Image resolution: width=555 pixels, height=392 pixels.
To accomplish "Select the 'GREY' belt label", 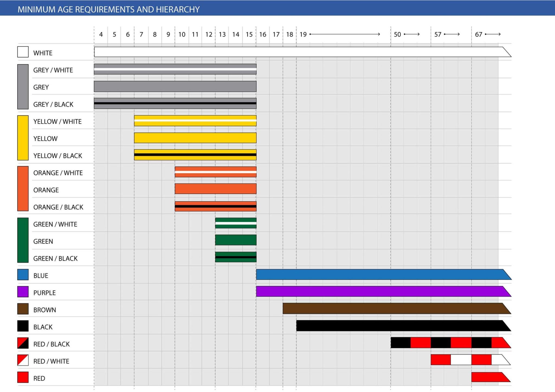I will pos(41,87).
